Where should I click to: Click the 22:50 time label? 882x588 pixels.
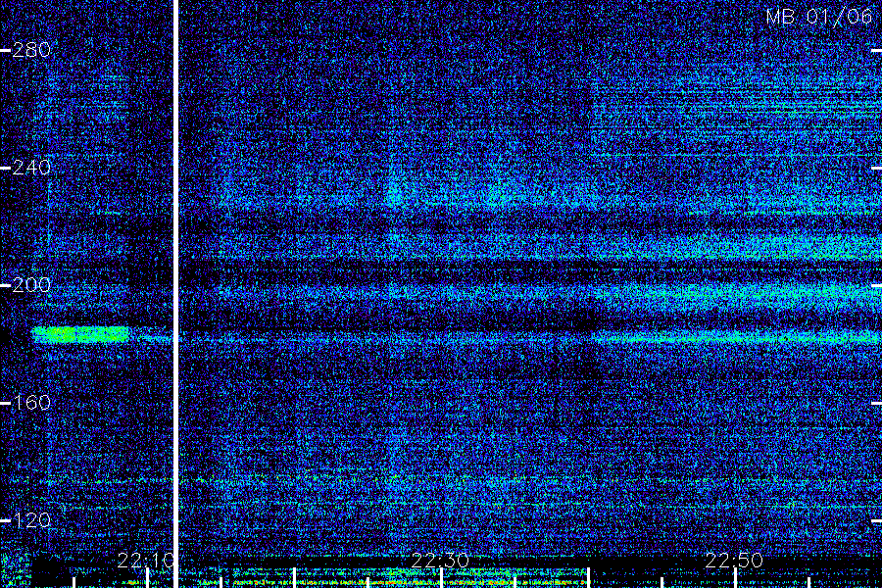pyautogui.click(x=734, y=561)
